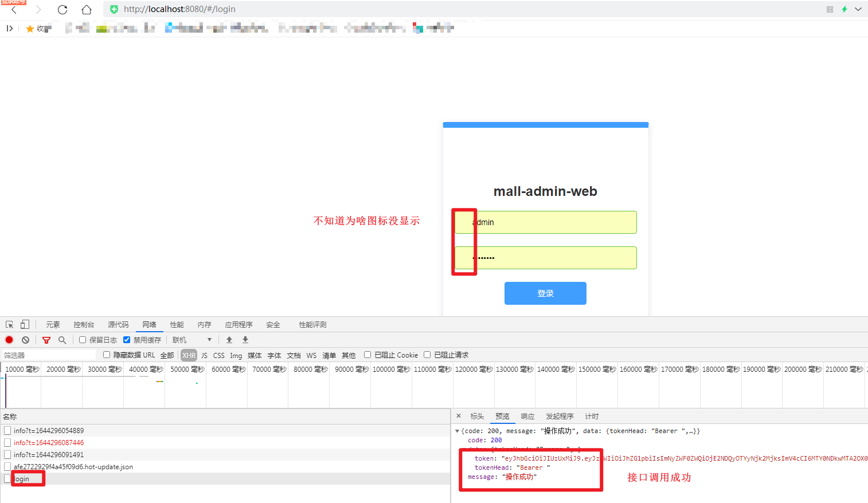Screen dimensions: 868x503
Task: Switch to the 响应 response tab
Action: (527, 416)
